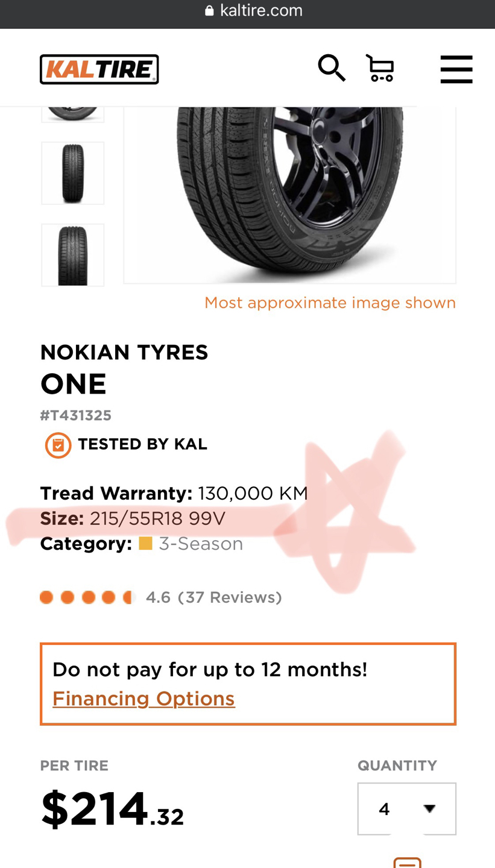This screenshot has height=868, width=495.
Task: Click the NOKIAN TYRES brand name
Action: tap(124, 352)
